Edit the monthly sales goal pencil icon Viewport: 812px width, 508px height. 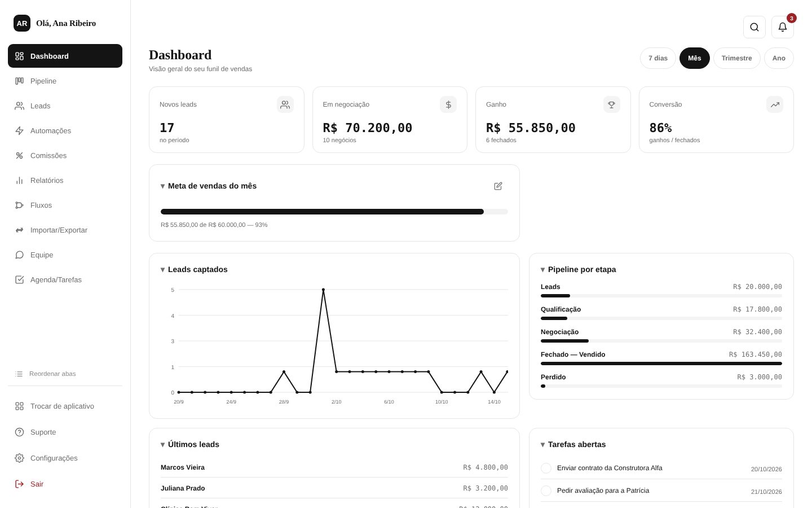point(498,186)
